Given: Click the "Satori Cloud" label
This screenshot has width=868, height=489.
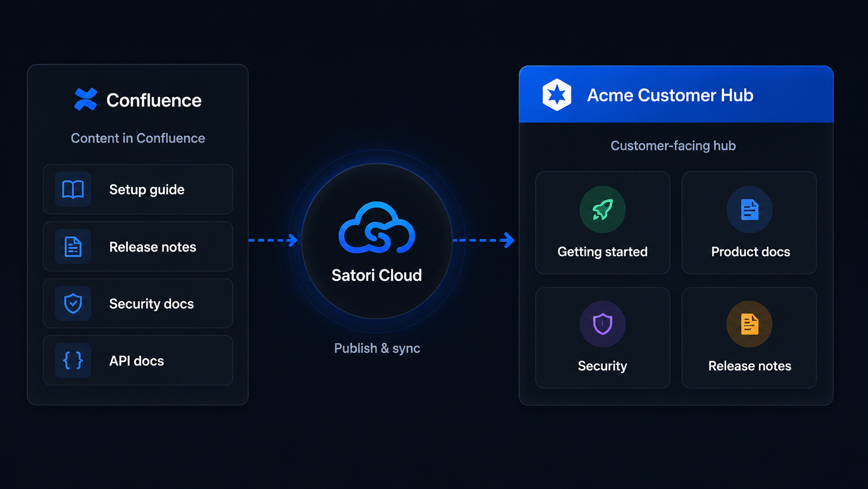Looking at the screenshot, I should pos(377,275).
